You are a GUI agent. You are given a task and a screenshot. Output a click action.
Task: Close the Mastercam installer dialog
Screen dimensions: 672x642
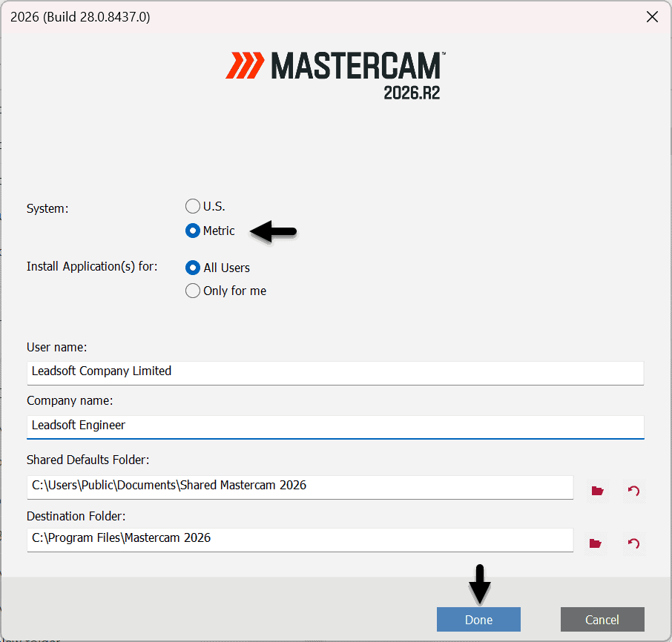652,17
